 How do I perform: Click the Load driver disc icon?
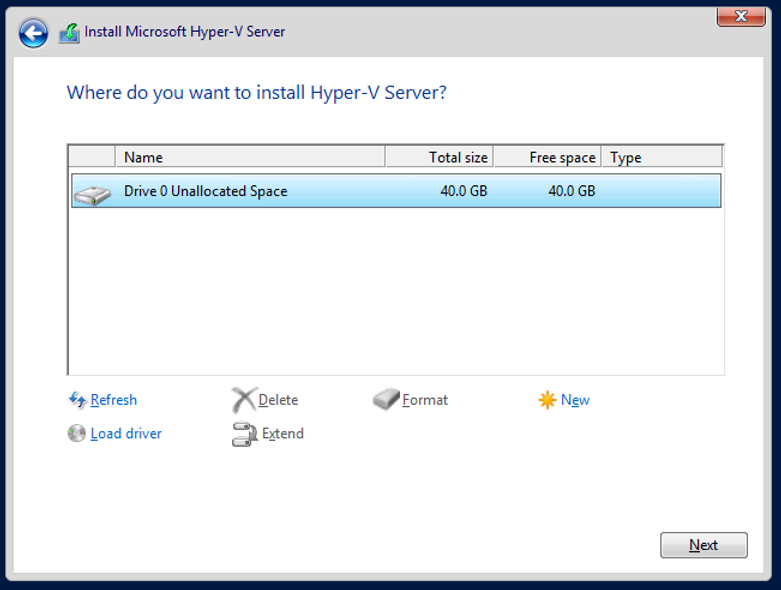[x=77, y=433]
